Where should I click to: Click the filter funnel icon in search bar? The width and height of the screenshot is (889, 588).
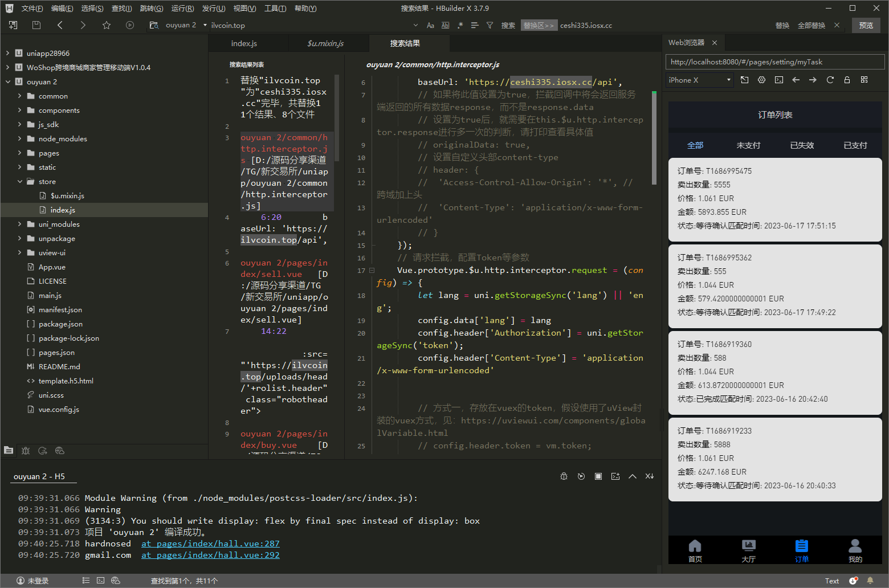tap(490, 25)
